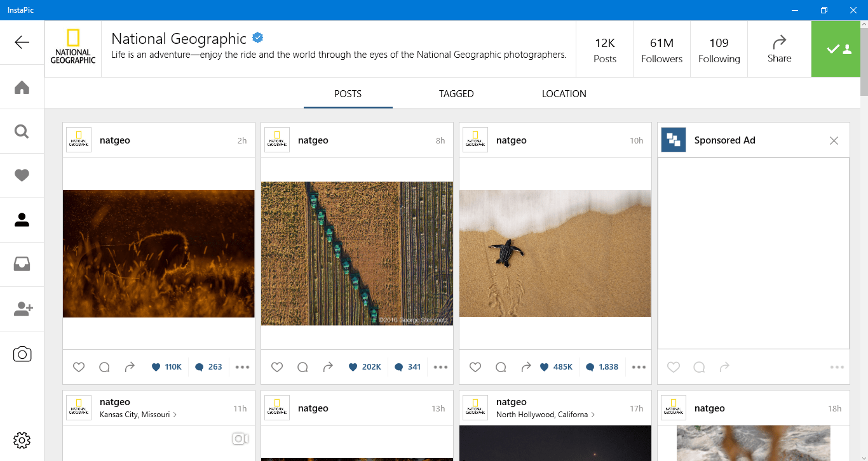Open more options for the 2h post
Image resolution: width=868 pixels, height=461 pixels.
tap(242, 367)
